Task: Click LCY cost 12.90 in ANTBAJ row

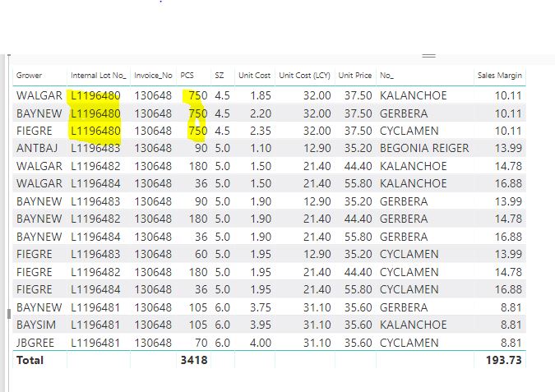Action: (x=317, y=148)
